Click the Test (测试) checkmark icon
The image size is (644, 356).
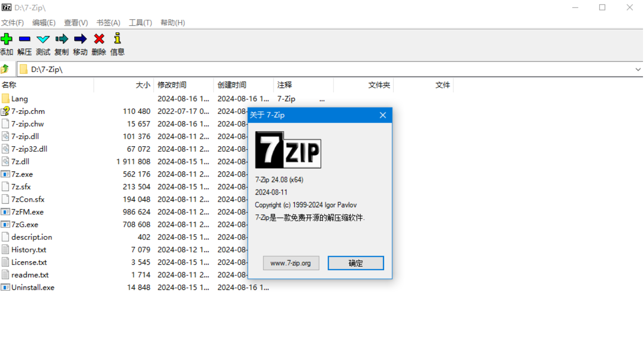click(x=43, y=39)
